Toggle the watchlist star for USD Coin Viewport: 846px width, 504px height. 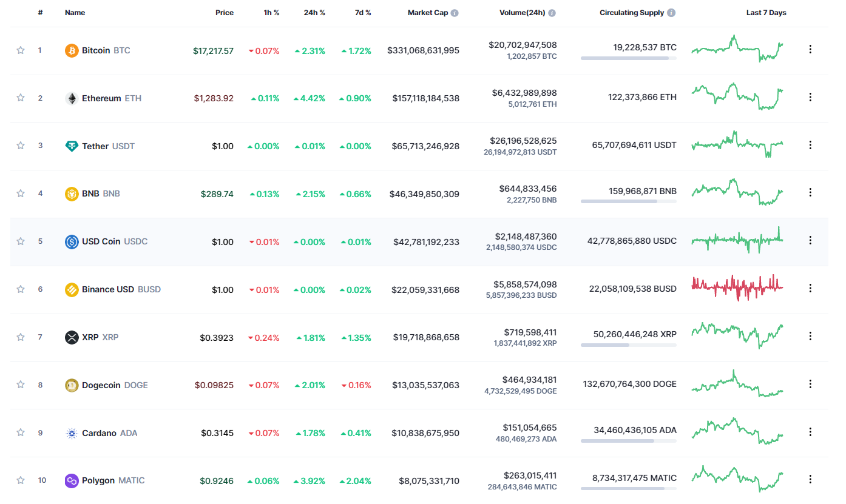[x=21, y=241]
